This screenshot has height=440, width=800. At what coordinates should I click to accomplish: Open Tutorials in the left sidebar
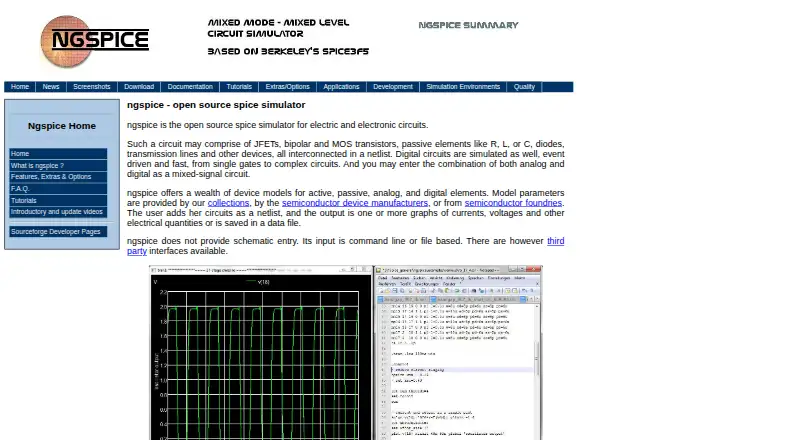tap(58, 201)
